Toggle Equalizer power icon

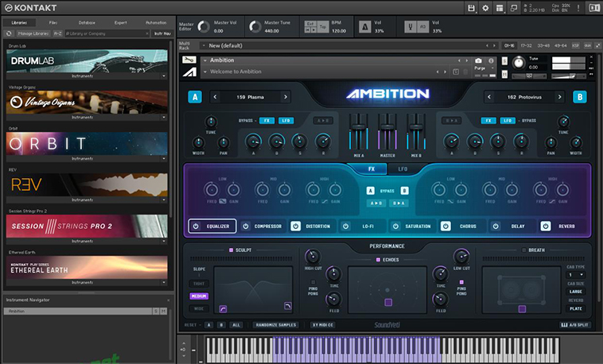point(196,226)
